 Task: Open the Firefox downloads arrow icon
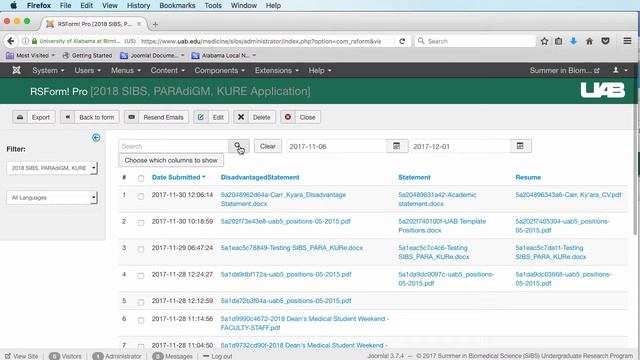(573, 41)
